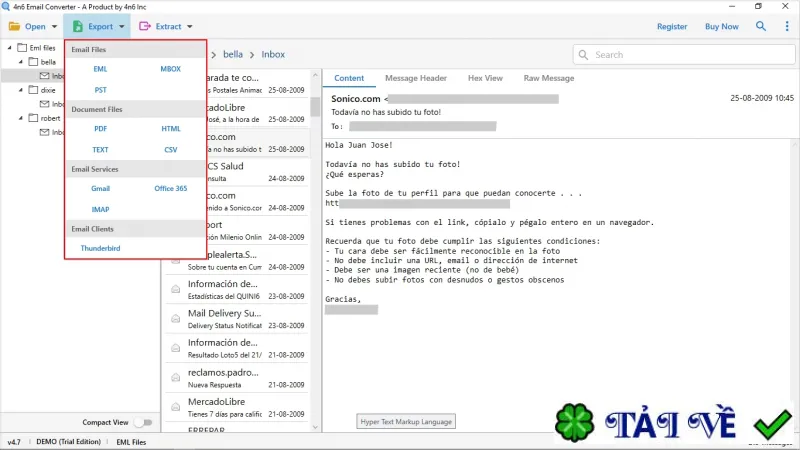Collapse the robert folder node
This screenshot has height=450, width=800.
tap(21, 118)
